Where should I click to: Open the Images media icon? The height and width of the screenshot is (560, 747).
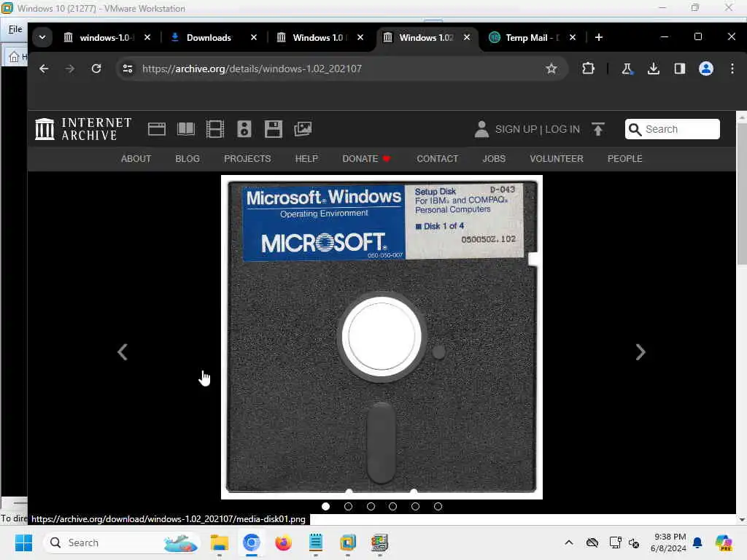coord(303,129)
